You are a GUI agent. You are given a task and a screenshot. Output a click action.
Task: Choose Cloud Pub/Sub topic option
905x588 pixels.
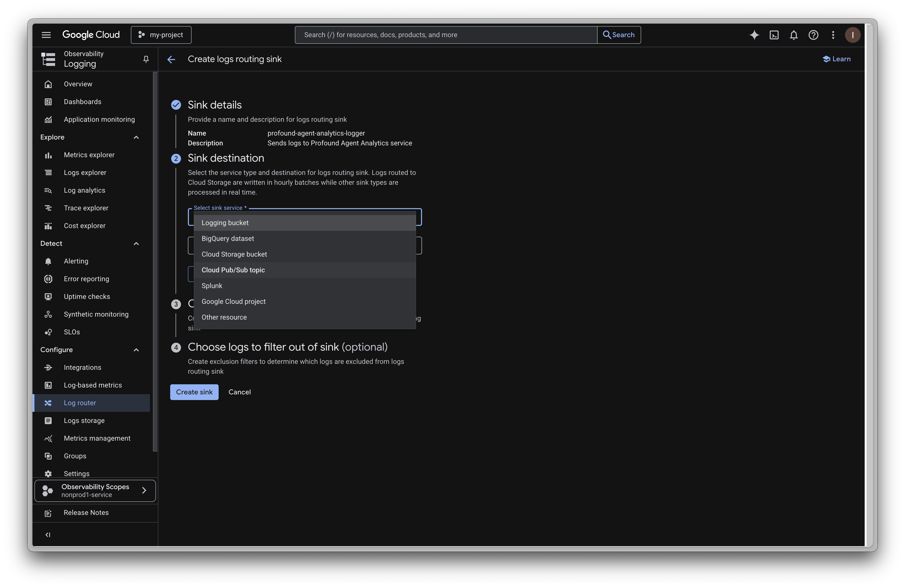[233, 270]
